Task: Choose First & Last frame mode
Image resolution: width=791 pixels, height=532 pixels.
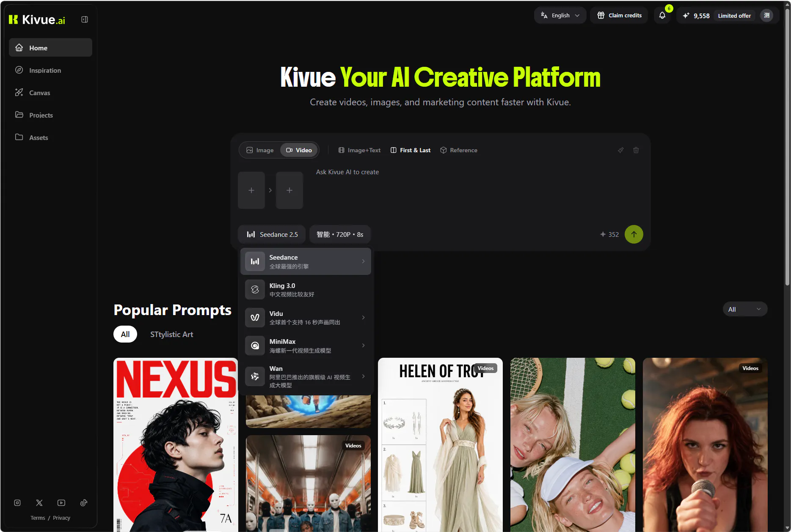Action: click(x=410, y=150)
